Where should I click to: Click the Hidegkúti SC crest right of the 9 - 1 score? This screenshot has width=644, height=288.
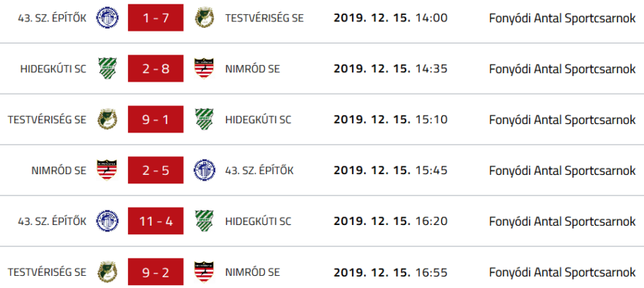pos(204,120)
